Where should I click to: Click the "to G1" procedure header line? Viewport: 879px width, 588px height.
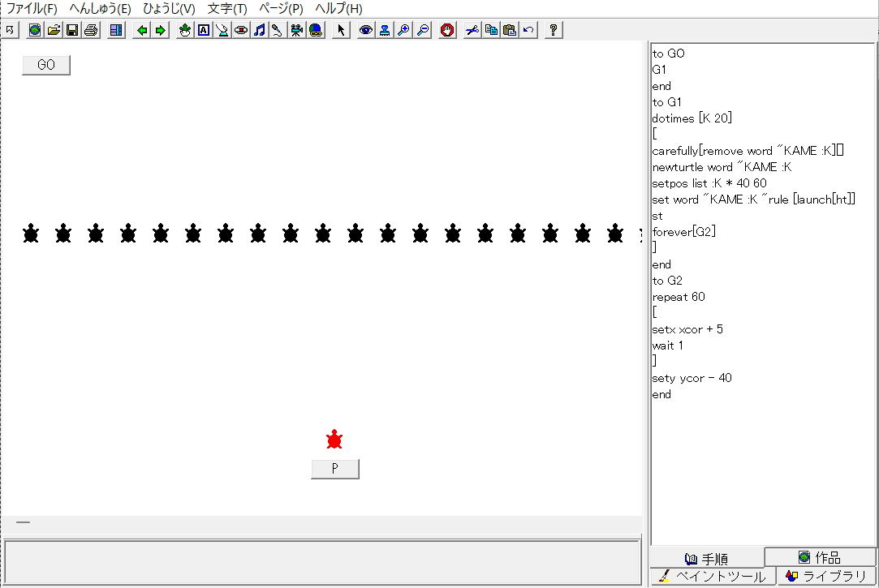point(667,102)
